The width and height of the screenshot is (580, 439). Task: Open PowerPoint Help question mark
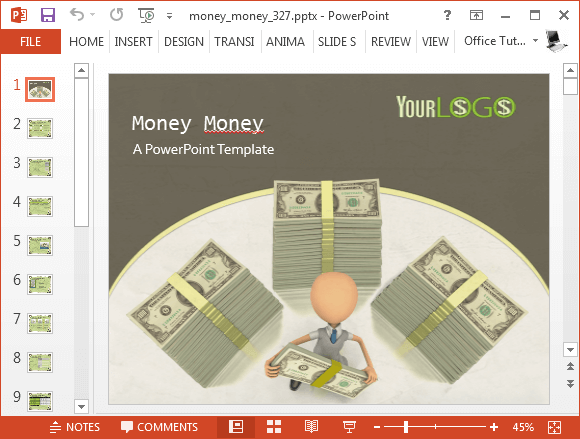[x=447, y=15]
